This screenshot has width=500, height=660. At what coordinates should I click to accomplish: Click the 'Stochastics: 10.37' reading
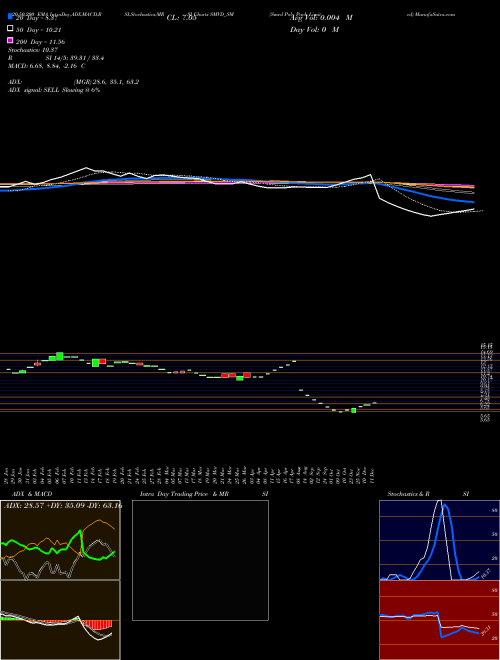pos(32,50)
